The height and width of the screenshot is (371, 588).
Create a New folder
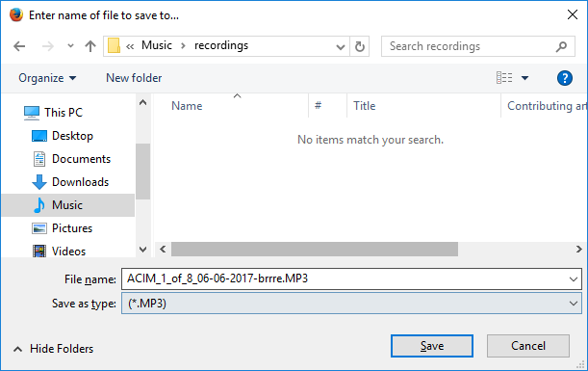134,78
